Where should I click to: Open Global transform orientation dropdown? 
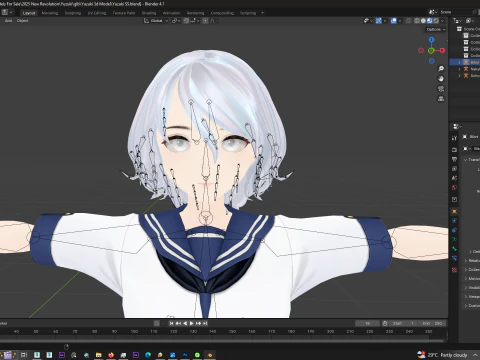(156, 21)
